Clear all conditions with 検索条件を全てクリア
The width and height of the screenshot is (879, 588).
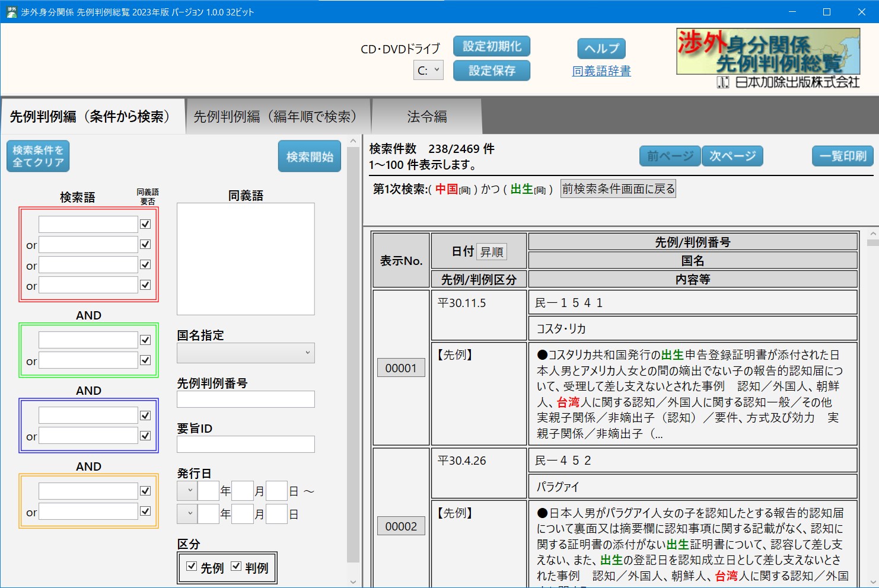pos(38,156)
